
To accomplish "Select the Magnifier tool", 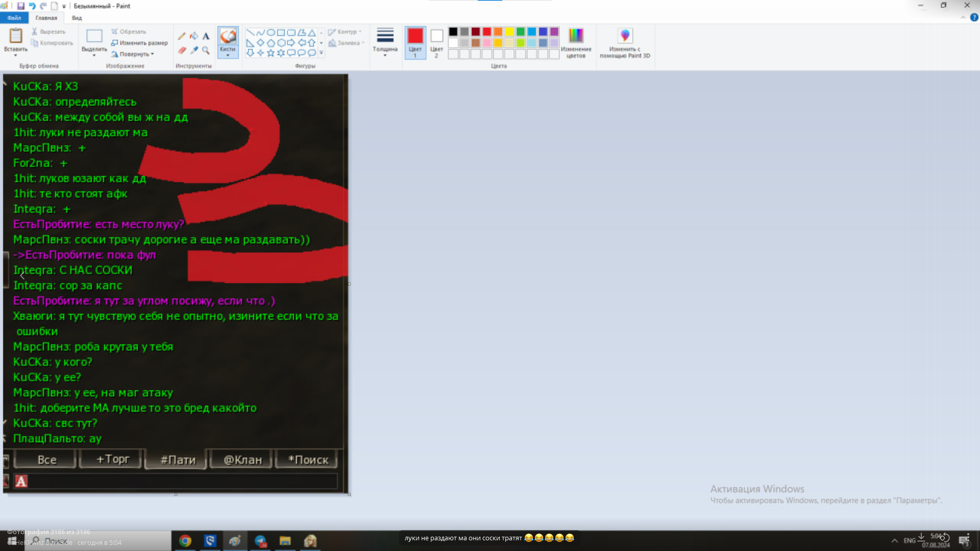I will click(206, 50).
